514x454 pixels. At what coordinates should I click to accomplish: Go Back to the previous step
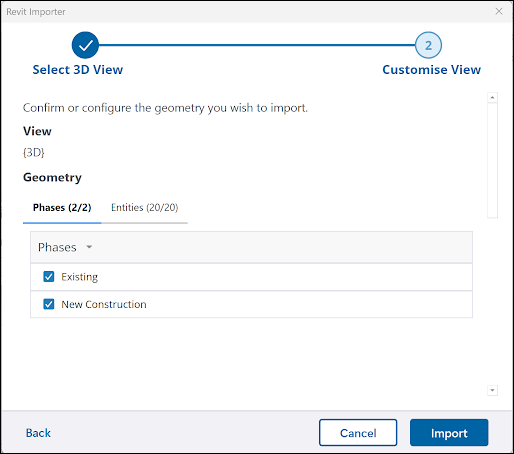[38, 433]
